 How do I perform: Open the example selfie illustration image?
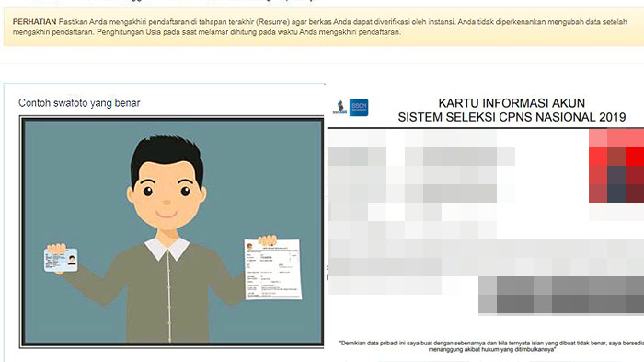click(172, 231)
